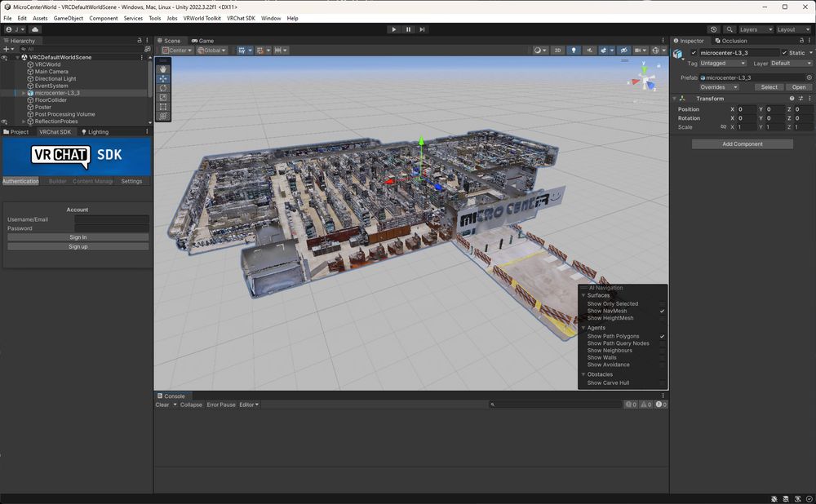Click the Prefab object picker circle
The width and height of the screenshot is (816, 504).
[809, 77]
